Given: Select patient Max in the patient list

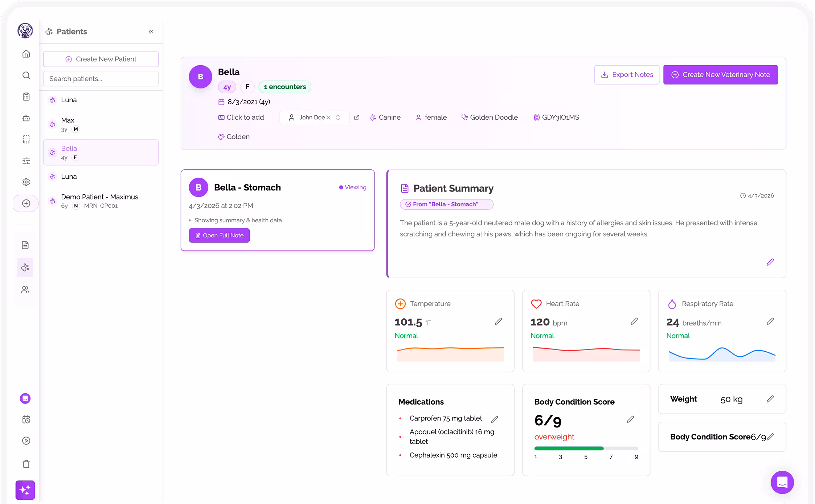Looking at the screenshot, I should [67, 124].
